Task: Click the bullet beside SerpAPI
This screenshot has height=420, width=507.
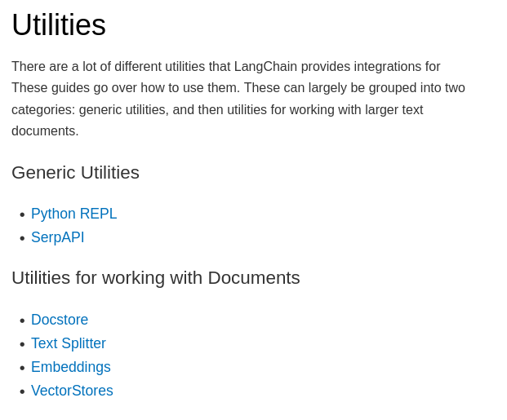Action: point(22,238)
